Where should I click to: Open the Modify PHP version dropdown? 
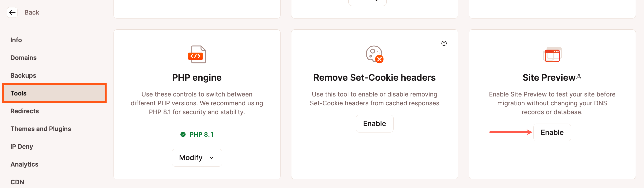point(197,157)
